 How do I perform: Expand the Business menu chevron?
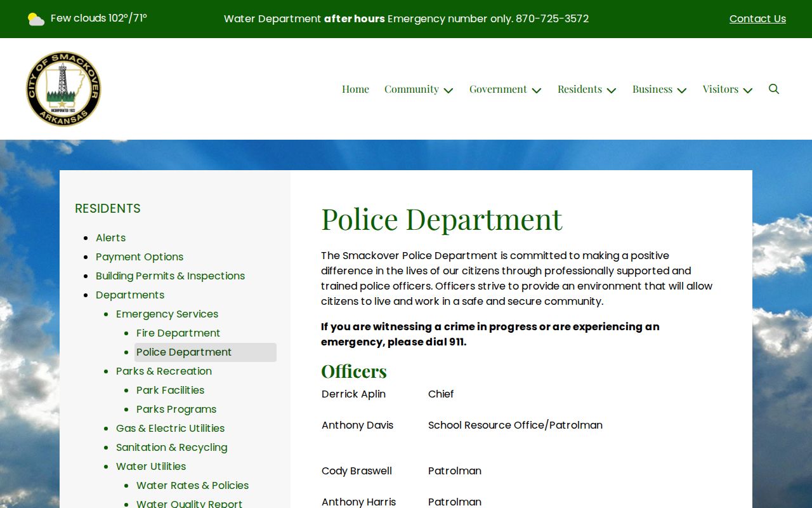682,90
